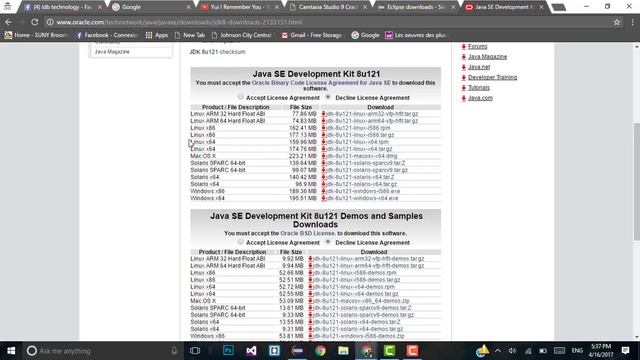Open Google Chrome from the taskbar

pyautogui.click(x=320, y=351)
